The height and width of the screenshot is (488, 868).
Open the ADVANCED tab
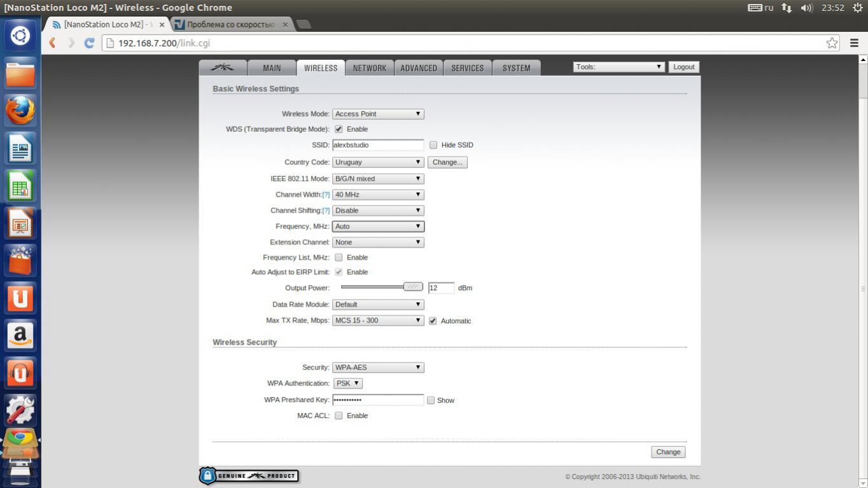[x=419, y=68]
